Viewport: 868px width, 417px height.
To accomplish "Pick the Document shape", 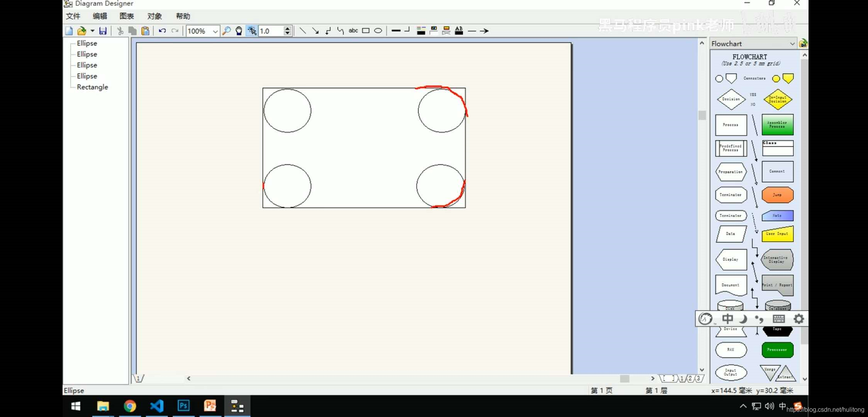I will click(x=731, y=285).
